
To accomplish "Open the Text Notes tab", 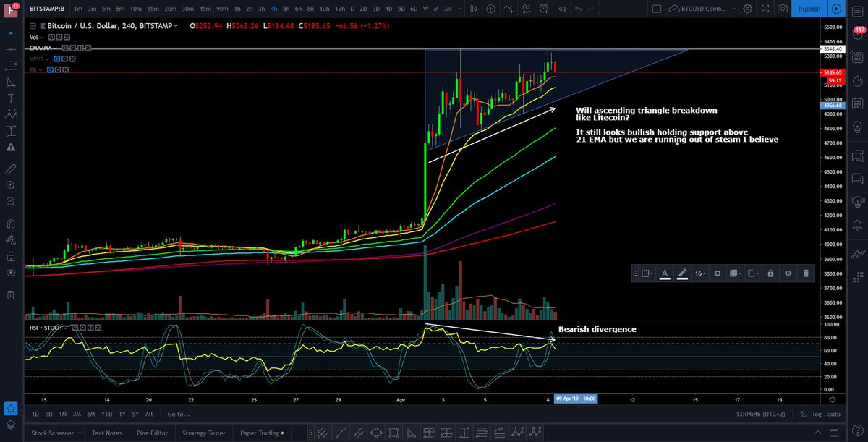I will [107, 433].
